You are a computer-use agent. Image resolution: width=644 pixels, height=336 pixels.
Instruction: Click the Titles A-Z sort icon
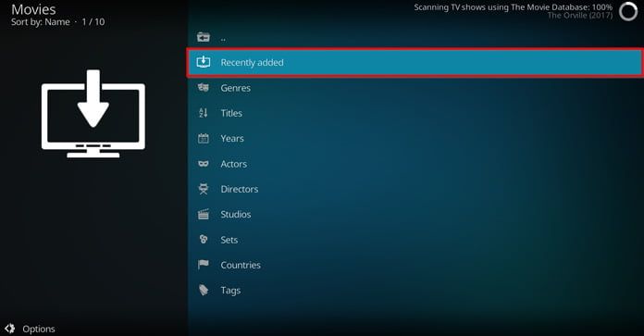click(204, 113)
